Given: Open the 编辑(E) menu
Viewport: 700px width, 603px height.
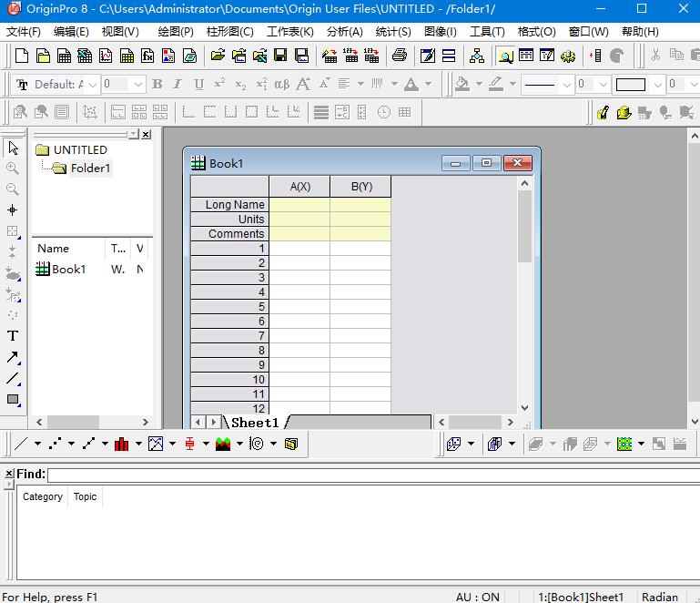Looking at the screenshot, I should pos(71,32).
